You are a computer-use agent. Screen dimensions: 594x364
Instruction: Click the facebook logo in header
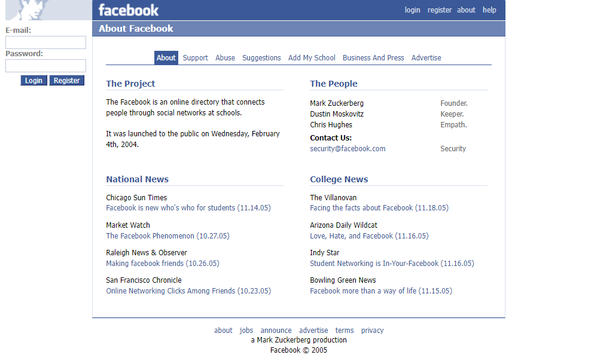[129, 10]
